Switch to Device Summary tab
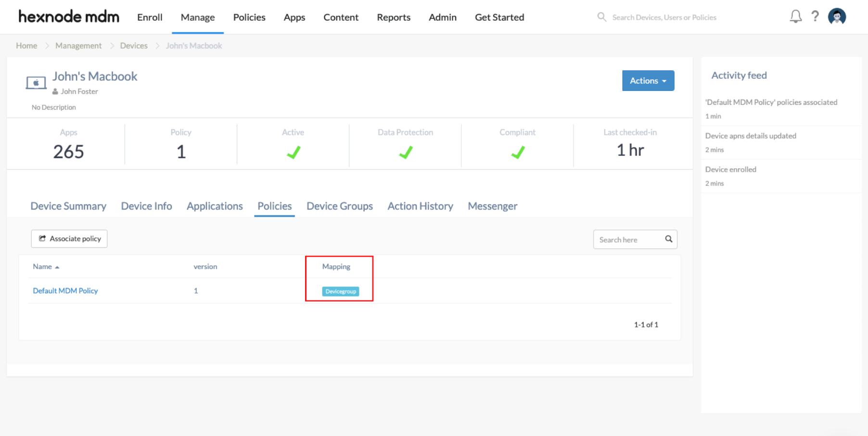This screenshot has height=436, width=868. (68, 206)
